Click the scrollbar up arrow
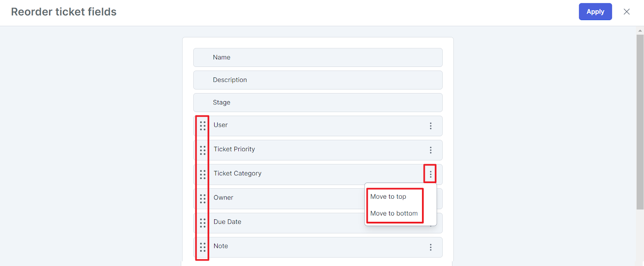 (x=640, y=31)
